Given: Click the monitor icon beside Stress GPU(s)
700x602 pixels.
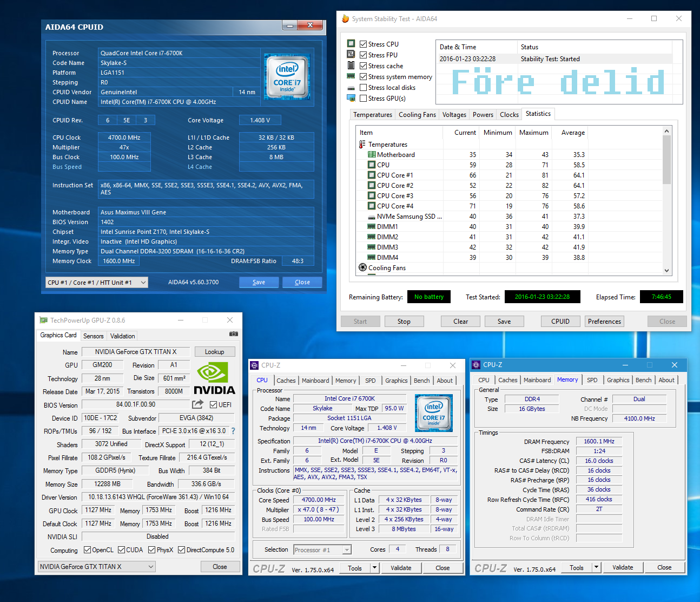Looking at the screenshot, I should coord(351,98).
